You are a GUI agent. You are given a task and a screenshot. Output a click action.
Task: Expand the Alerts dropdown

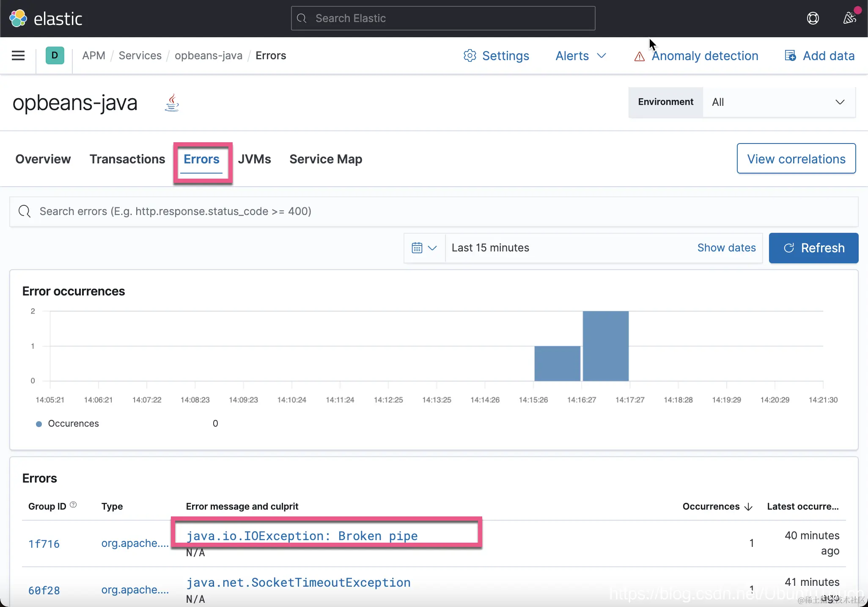pyautogui.click(x=581, y=55)
